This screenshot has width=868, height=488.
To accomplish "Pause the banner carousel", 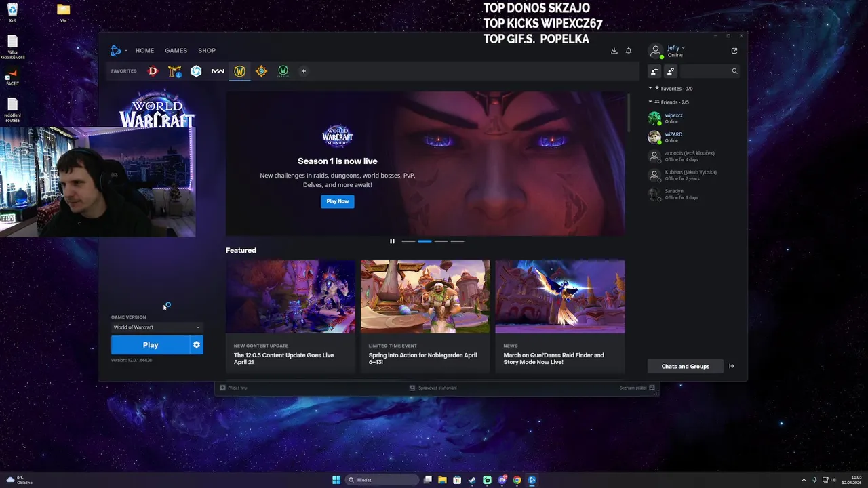I will coord(392,241).
